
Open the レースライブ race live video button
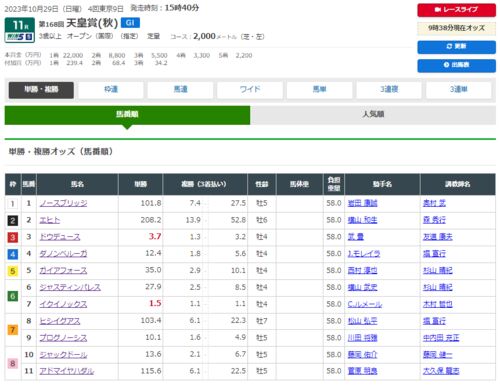point(456,10)
